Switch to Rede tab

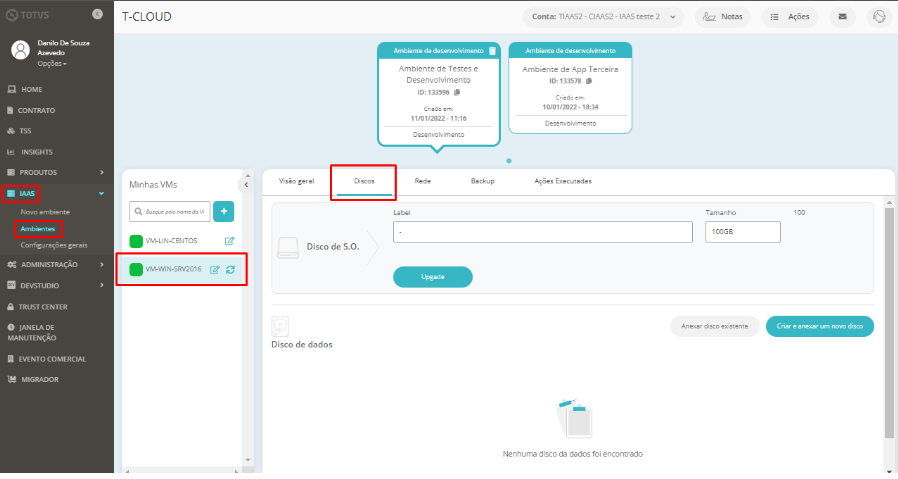click(x=423, y=181)
